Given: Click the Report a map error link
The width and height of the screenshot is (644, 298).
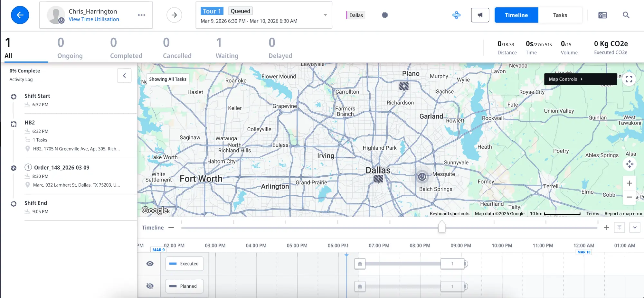Looking at the screenshot, I should 623,213.
